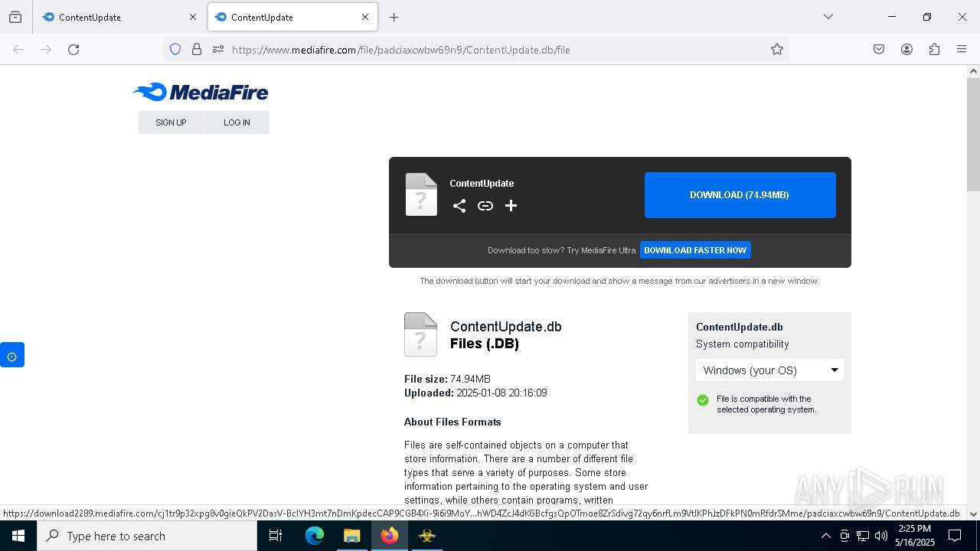
Task: Open Windows Start menu
Action: [x=18, y=536]
